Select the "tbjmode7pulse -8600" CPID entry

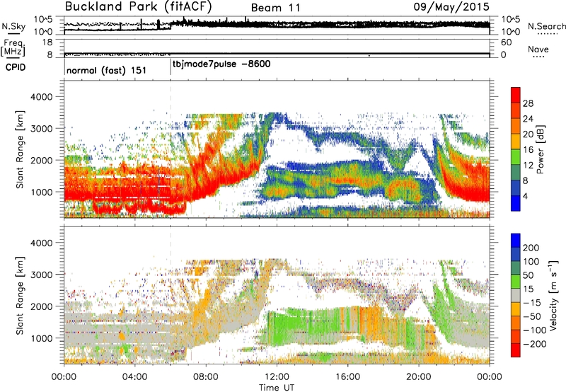tap(221, 64)
